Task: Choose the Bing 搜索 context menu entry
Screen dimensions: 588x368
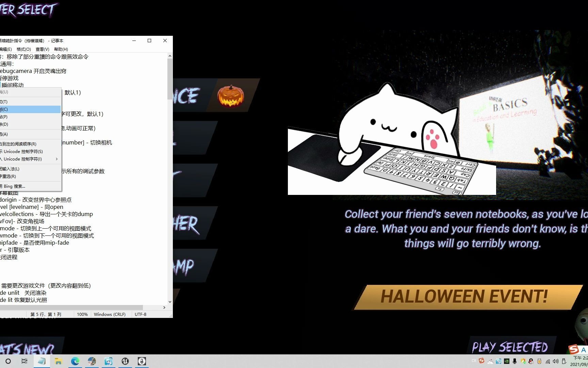Action: click(x=30, y=186)
